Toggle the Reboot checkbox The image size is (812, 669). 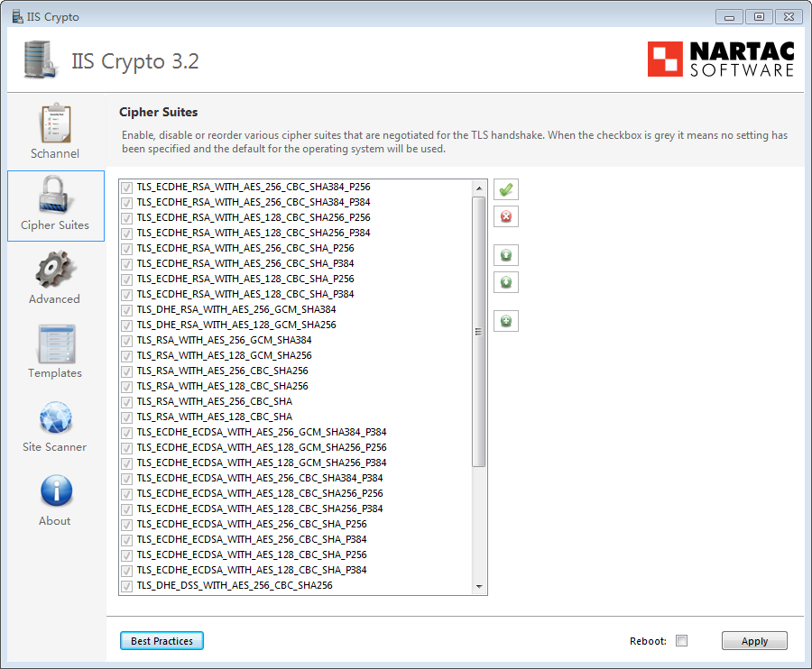[x=682, y=641]
